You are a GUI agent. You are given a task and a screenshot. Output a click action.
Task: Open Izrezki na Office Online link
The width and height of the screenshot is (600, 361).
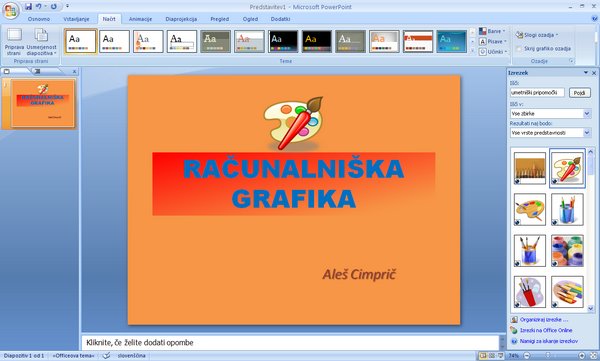(x=546, y=330)
